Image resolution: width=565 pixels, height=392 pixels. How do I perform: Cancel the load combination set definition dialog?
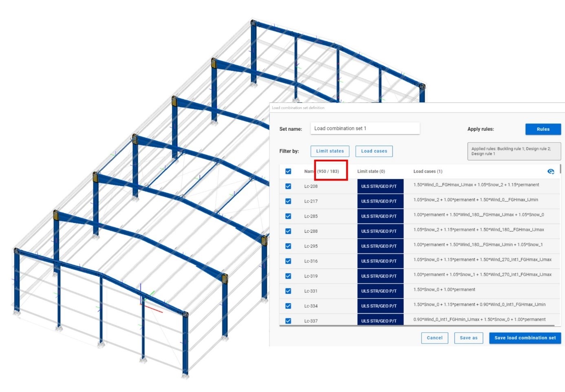coord(435,337)
